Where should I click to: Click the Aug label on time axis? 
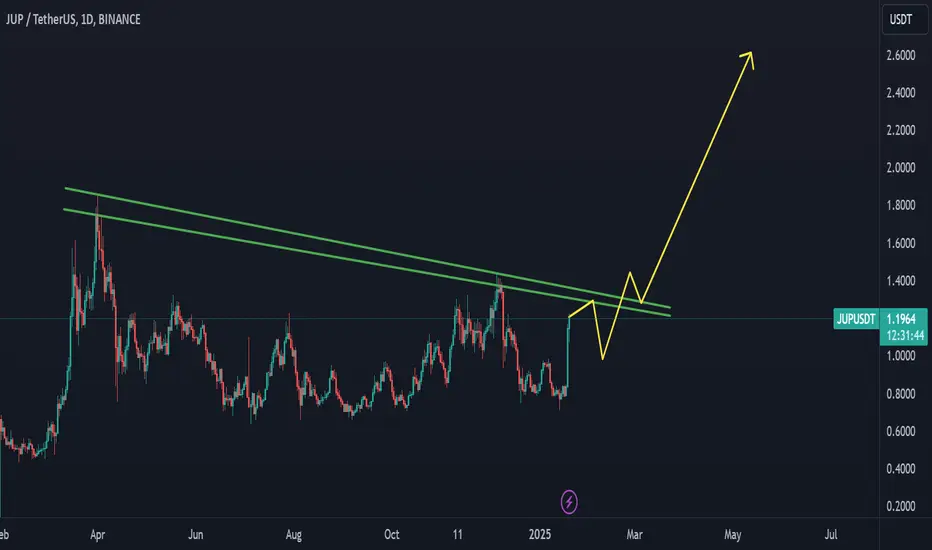[294, 535]
